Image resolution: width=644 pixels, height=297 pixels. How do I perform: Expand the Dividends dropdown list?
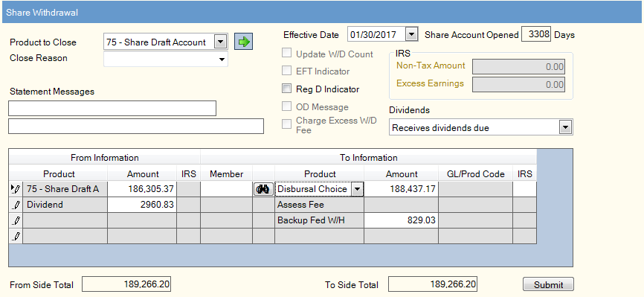coord(566,127)
